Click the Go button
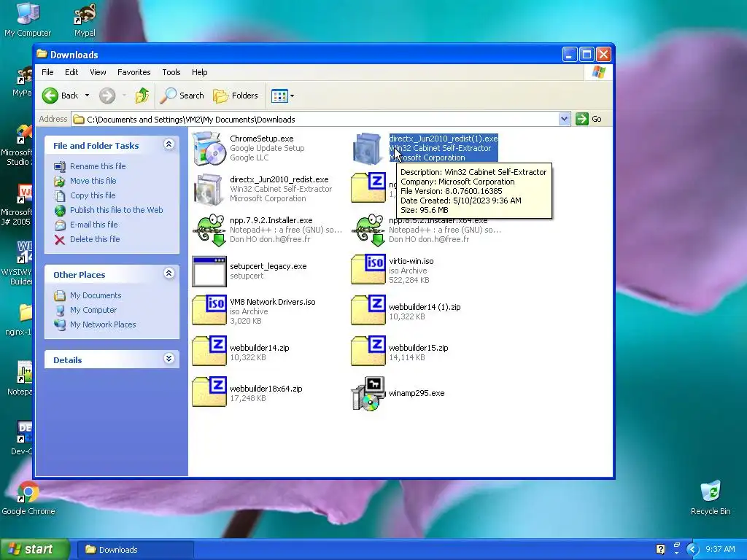 tap(589, 119)
